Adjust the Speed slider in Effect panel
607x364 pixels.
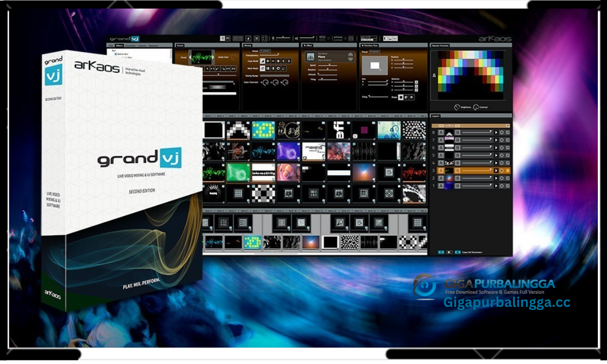point(328,65)
